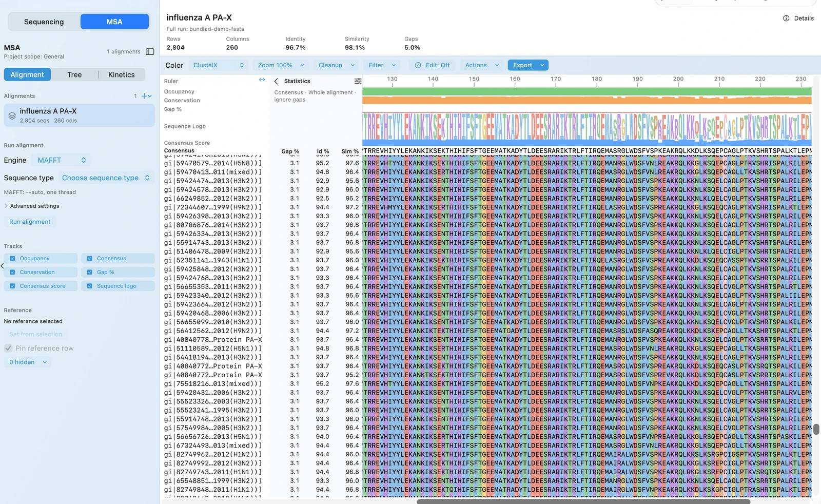Image resolution: width=821 pixels, height=504 pixels.
Task: Click the left edge sidebar collapse chevron
Action: [x=3, y=266]
